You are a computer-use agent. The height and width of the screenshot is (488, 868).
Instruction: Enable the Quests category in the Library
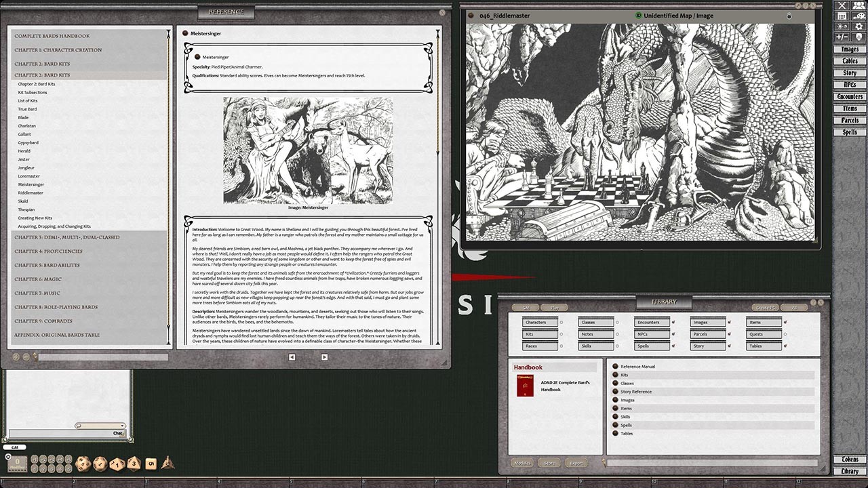(785, 334)
